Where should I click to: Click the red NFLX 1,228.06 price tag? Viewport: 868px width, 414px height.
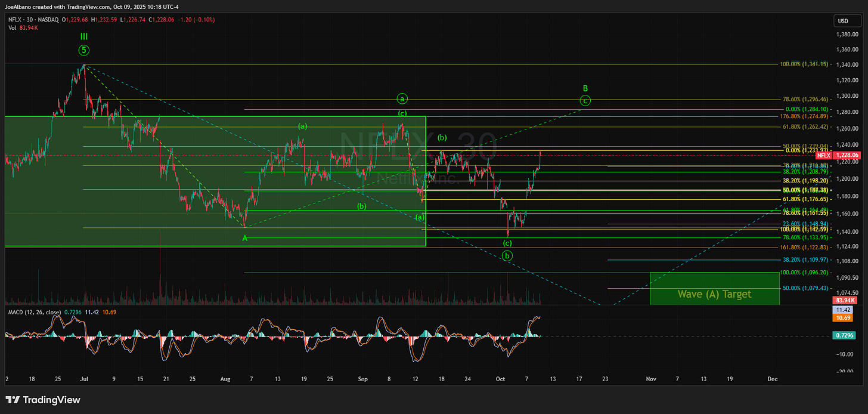pos(837,155)
